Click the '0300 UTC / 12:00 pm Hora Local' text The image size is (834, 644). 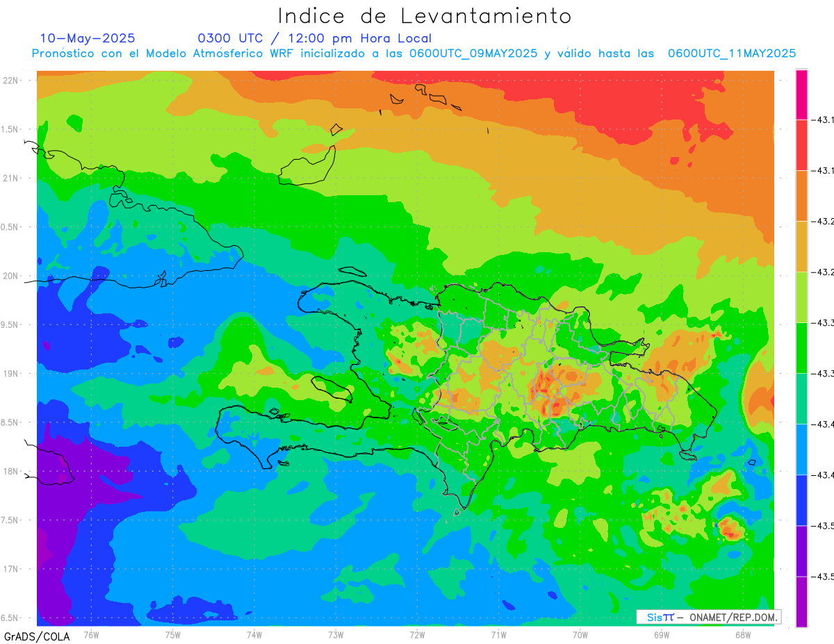pos(314,38)
